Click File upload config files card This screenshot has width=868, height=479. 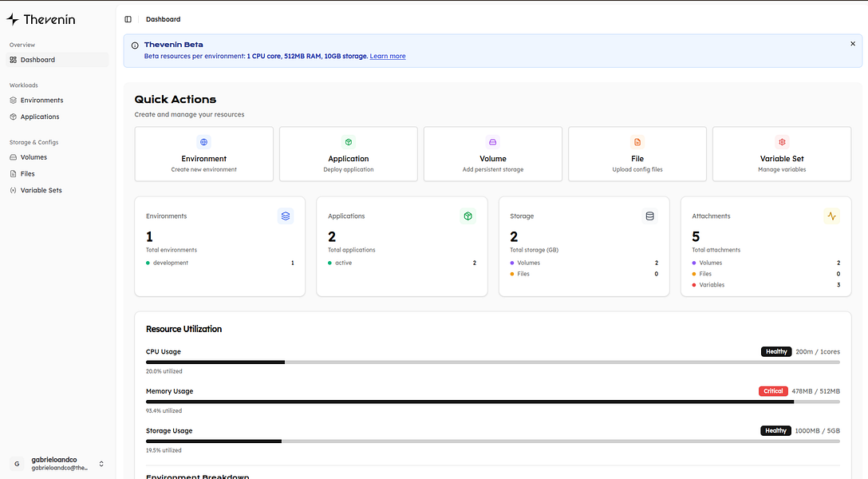click(x=637, y=154)
